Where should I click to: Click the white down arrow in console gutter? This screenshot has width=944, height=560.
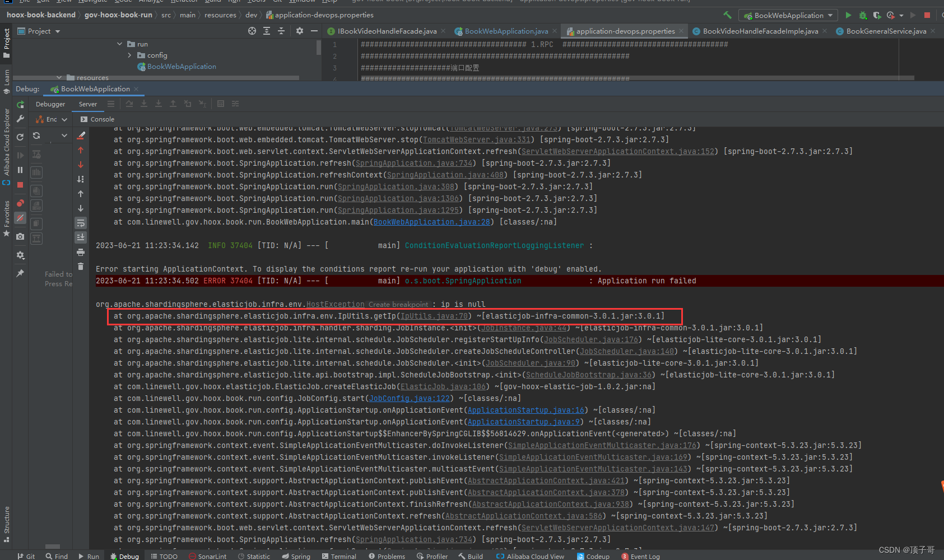point(81,208)
